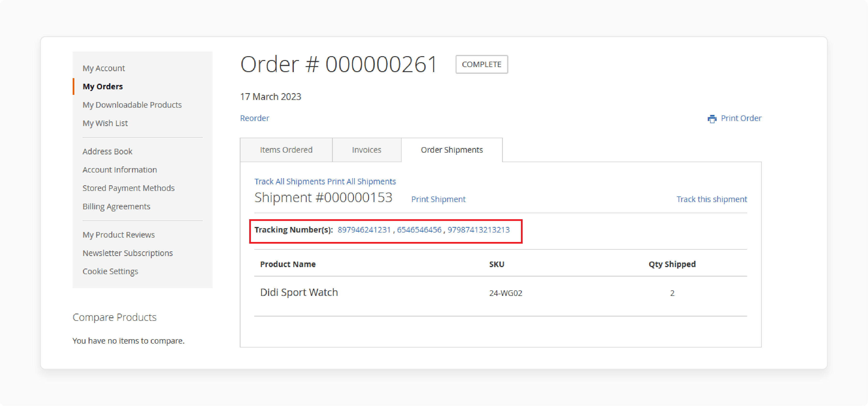Click Shipment #000000153 heading
This screenshot has width=868, height=406.
(x=323, y=198)
